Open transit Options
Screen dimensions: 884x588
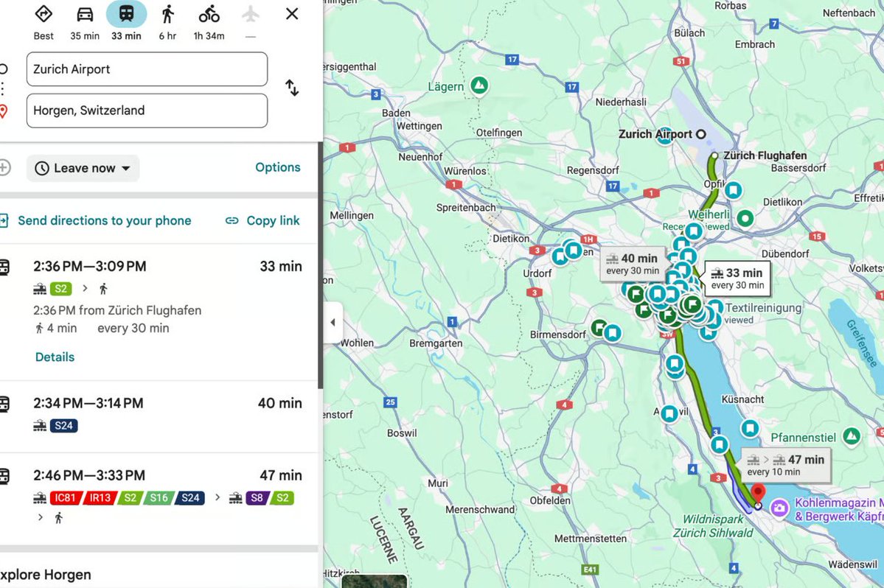pos(278,167)
